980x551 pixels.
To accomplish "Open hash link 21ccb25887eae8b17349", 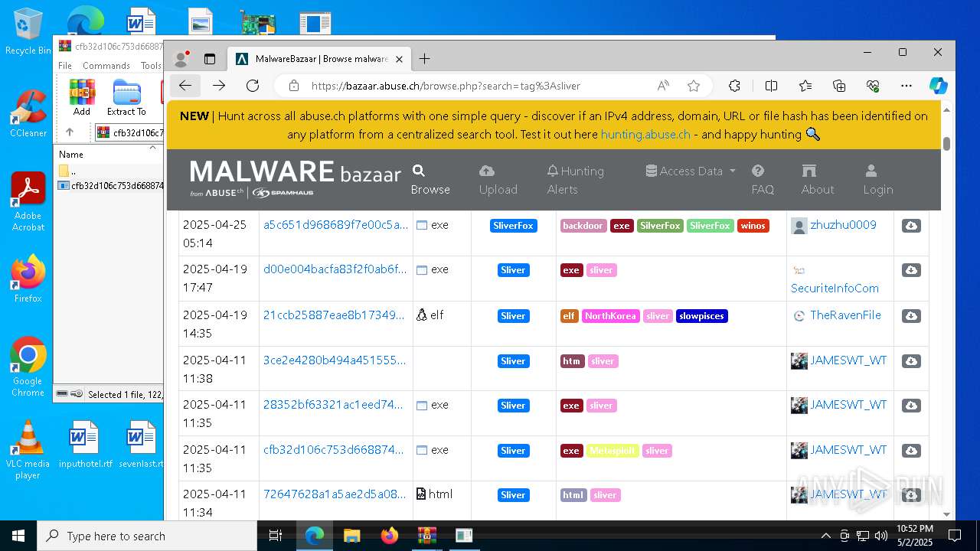I will click(x=334, y=315).
